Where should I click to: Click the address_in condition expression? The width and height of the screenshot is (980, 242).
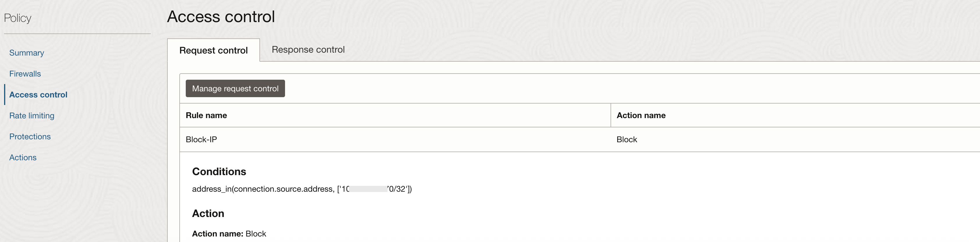point(302,189)
